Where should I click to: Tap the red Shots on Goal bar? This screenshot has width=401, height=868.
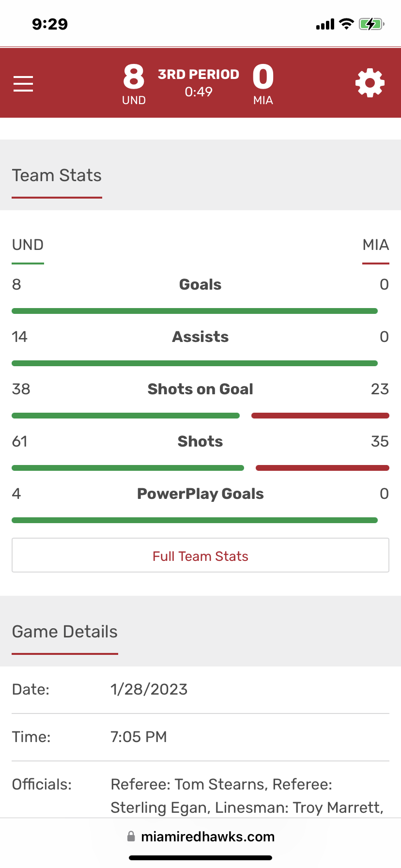pyautogui.click(x=320, y=416)
